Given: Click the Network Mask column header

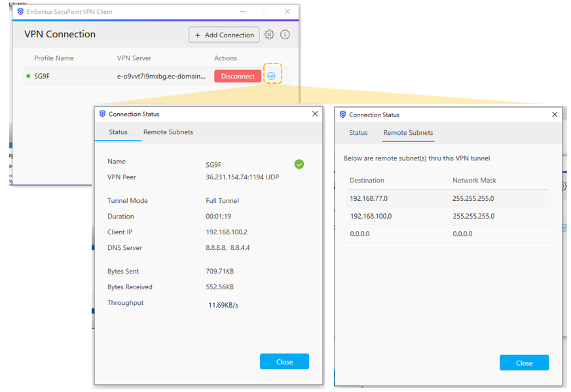Looking at the screenshot, I should 474,181.
